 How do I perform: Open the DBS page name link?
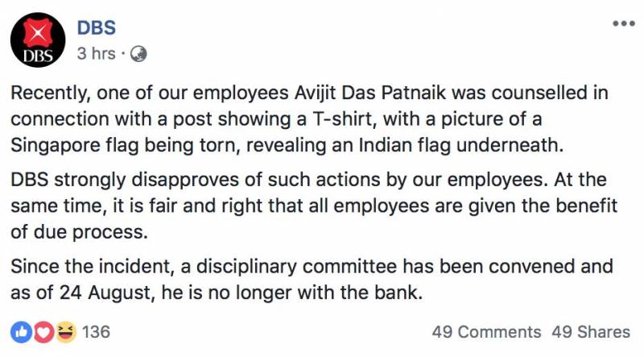(x=97, y=27)
